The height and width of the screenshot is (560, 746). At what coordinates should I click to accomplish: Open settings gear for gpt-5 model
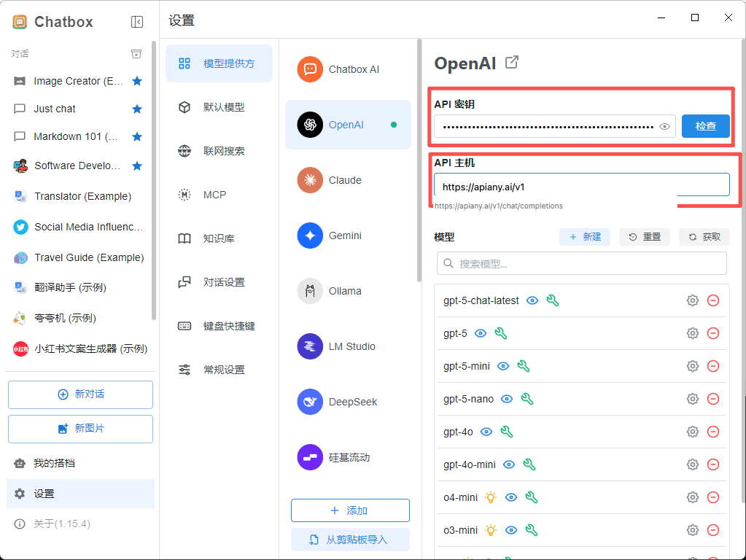[x=693, y=333]
